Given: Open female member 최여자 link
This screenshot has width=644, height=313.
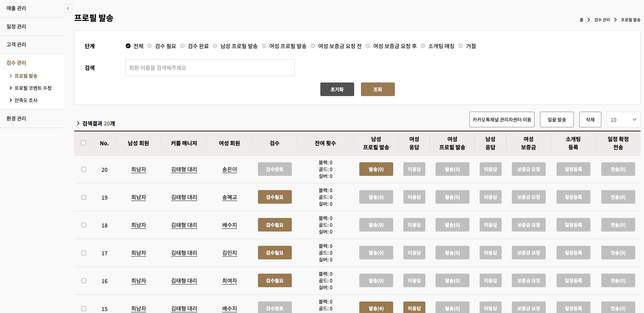Looking at the screenshot, I should [229, 281].
